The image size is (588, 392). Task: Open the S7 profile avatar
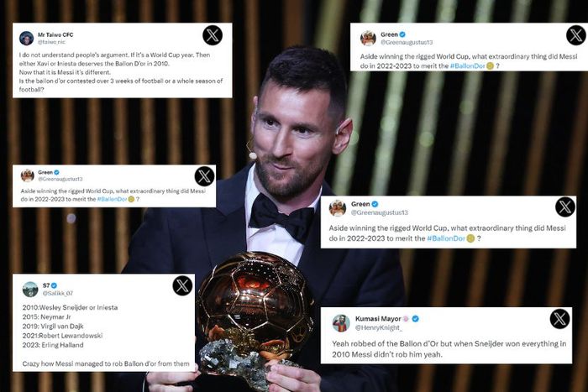(30, 290)
